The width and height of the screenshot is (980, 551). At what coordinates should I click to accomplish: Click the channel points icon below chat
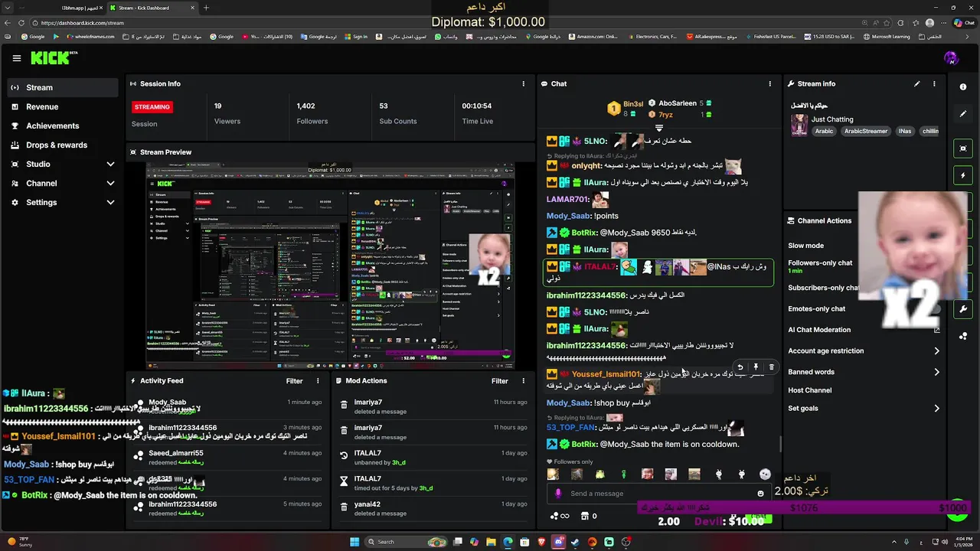coord(558,516)
